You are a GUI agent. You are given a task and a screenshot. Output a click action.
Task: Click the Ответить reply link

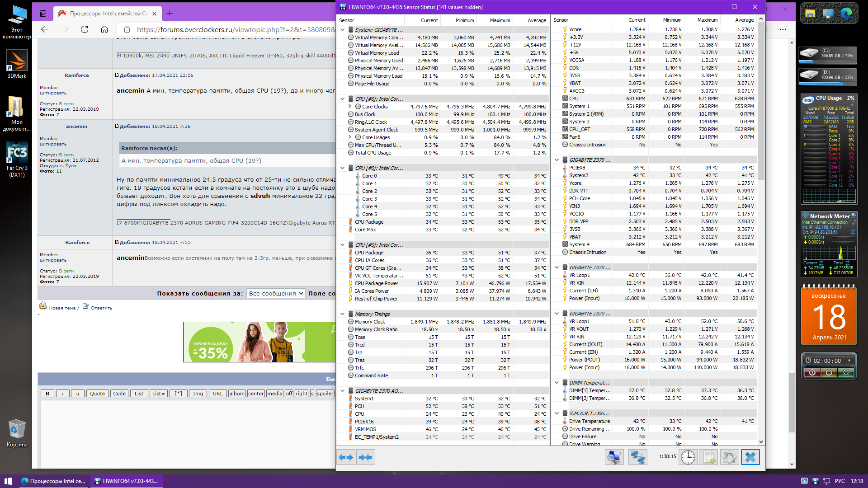(101, 308)
